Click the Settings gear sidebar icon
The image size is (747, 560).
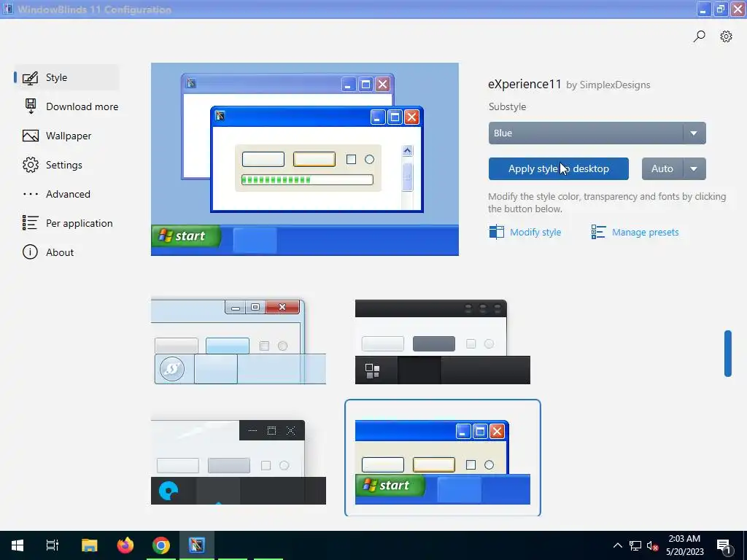(x=31, y=165)
